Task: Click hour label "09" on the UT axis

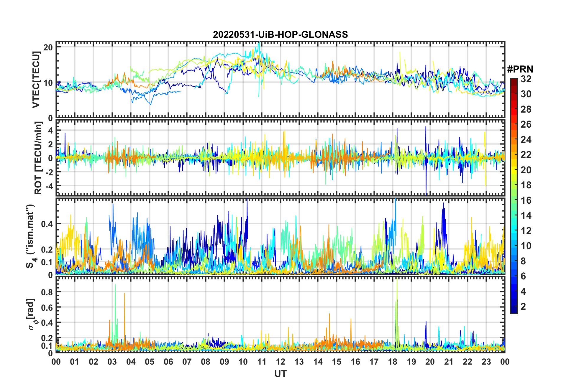Action: pos(224,362)
